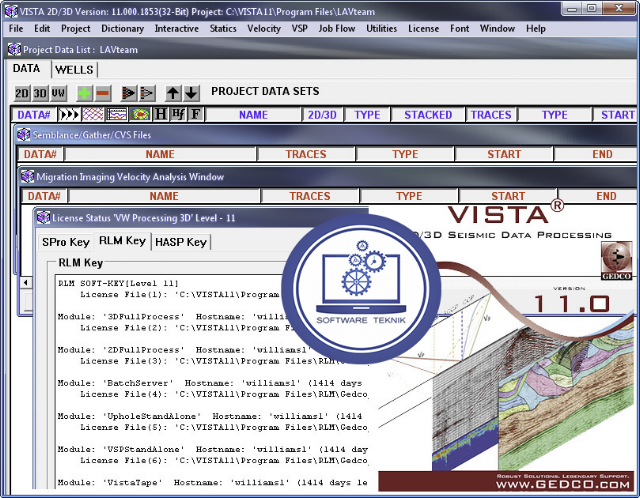This screenshot has width=640, height=498.
Task: Click the License Status window icon
Action: [43, 218]
